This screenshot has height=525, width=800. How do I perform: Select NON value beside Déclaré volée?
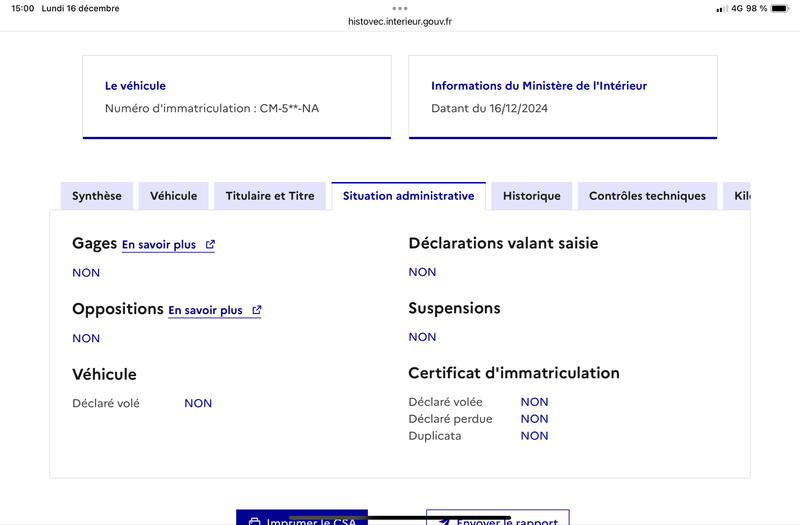click(x=534, y=402)
